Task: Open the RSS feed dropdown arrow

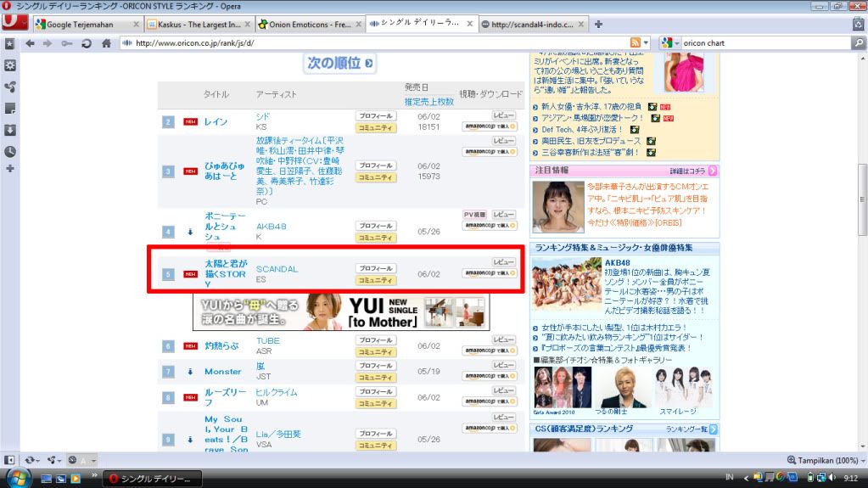Action: [646, 42]
